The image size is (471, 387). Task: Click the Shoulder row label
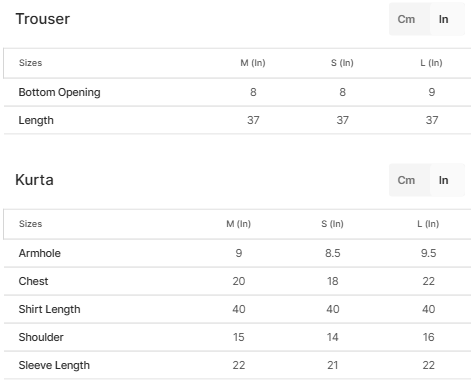(x=41, y=337)
